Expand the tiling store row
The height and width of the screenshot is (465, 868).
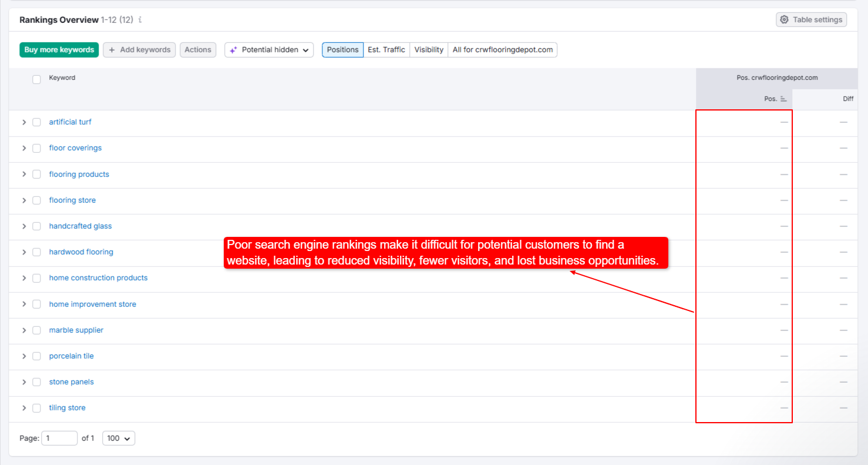click(x=24, y=408)
